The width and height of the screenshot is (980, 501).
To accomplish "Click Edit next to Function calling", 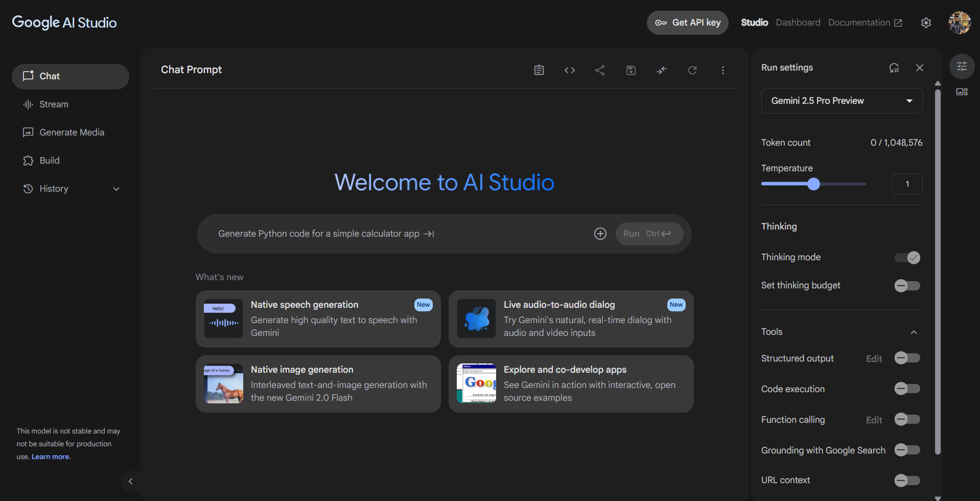I will (874, 420).
